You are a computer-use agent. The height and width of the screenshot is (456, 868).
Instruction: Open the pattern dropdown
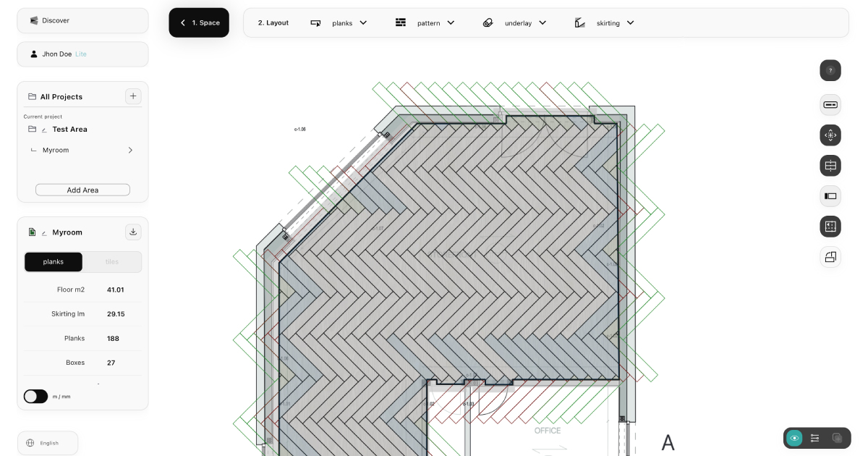coord(425,23)
